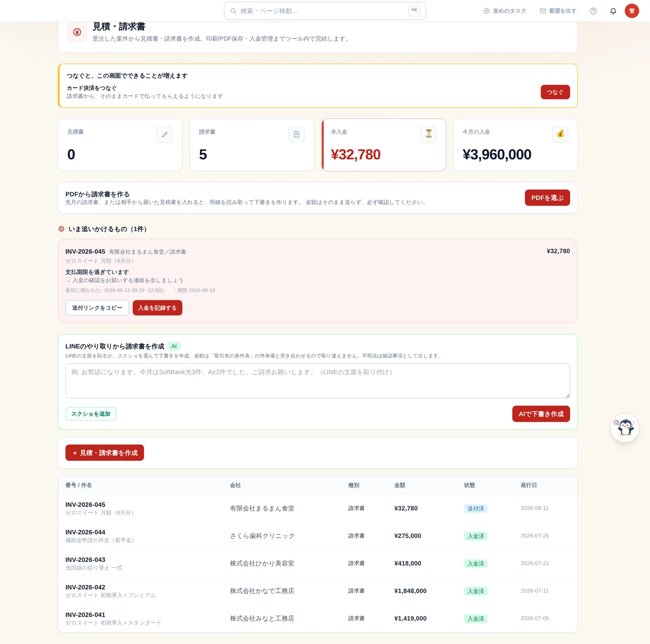The width and height of the screenshot is (650, 644).
Task: Click 番号 / 件名 column header
Action: click(78, 485)
